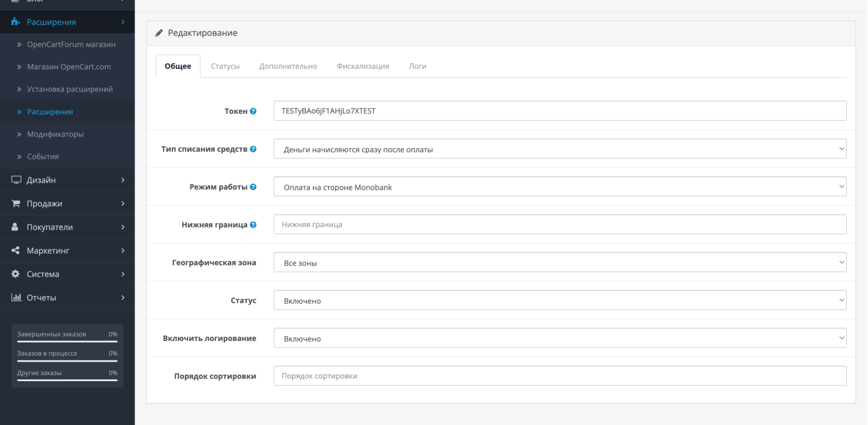Click the help icon beside Тип списания средств

(253, 149)
